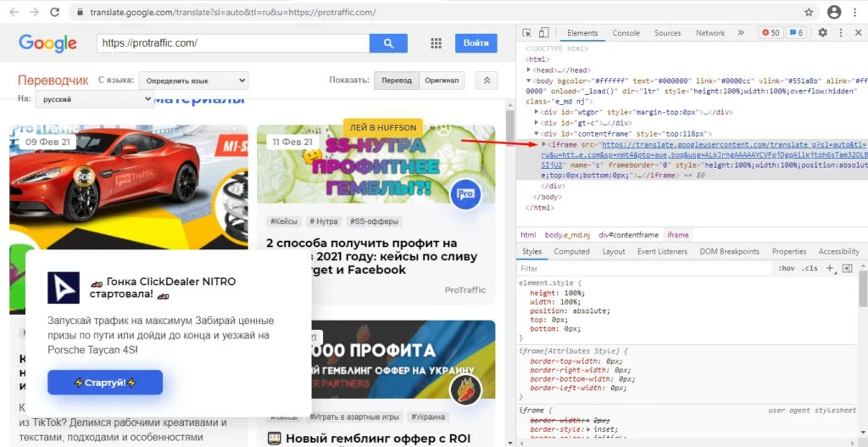Open the Sources tab
Image resolution: width=868 pixels, height=447 pixels.
(x=668, y=33)
